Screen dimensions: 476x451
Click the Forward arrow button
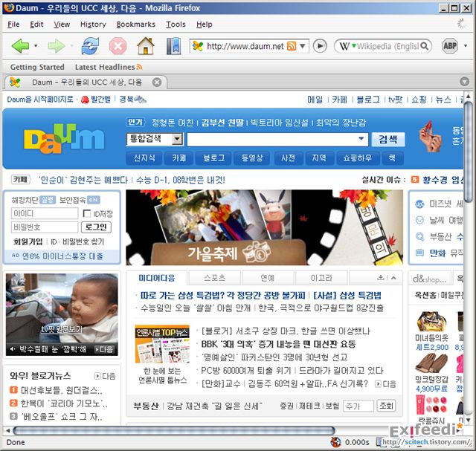pyautogui.click(x=57, y=46)
